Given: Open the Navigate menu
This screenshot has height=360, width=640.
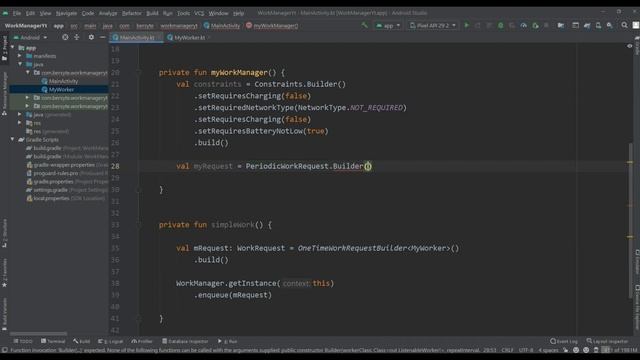Looking at the screenshot, I should point(67,13).
